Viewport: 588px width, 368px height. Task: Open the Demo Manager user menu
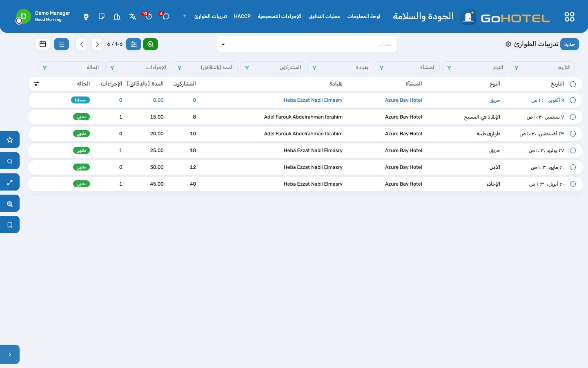coord(43,16)
